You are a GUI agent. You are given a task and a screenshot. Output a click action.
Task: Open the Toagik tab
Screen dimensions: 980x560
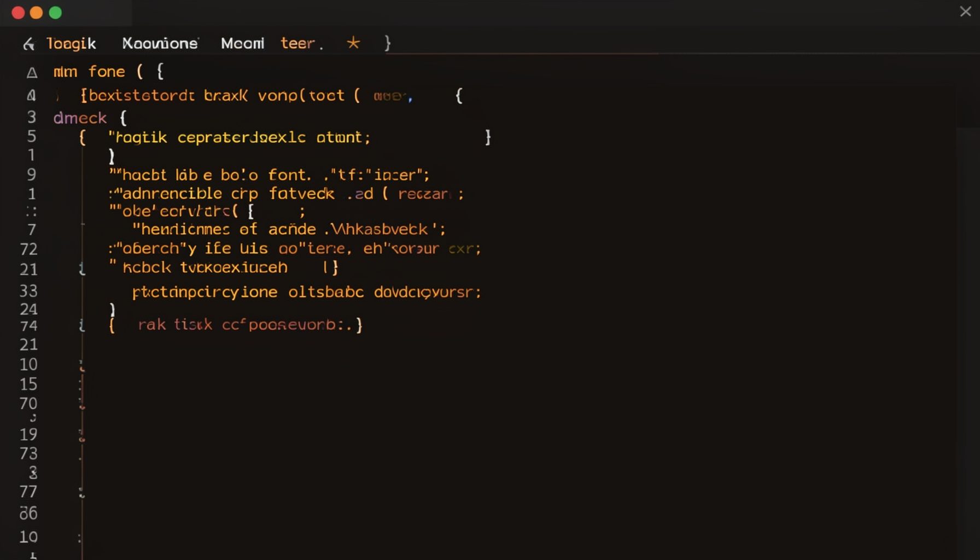click(71, 44)
